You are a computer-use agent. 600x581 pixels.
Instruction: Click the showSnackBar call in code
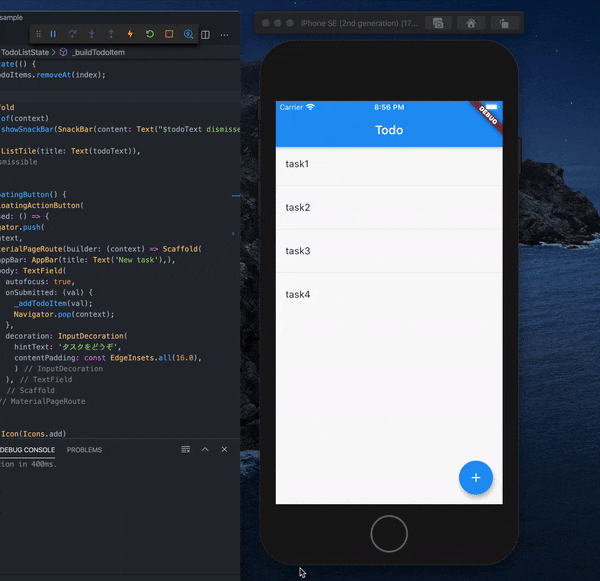[x=27, y=129]
